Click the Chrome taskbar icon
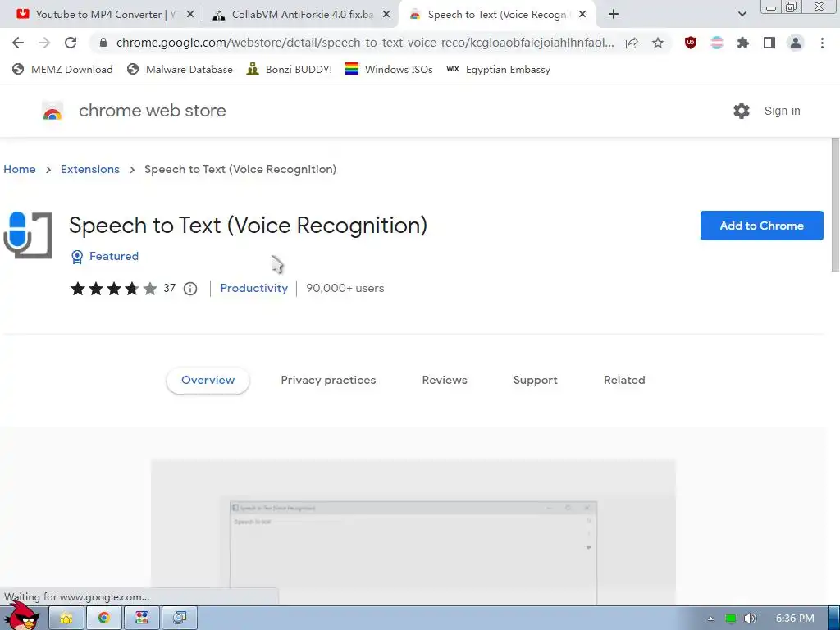Image resolution: width=840 pixels, height=630 pixels. click(104, 619)
